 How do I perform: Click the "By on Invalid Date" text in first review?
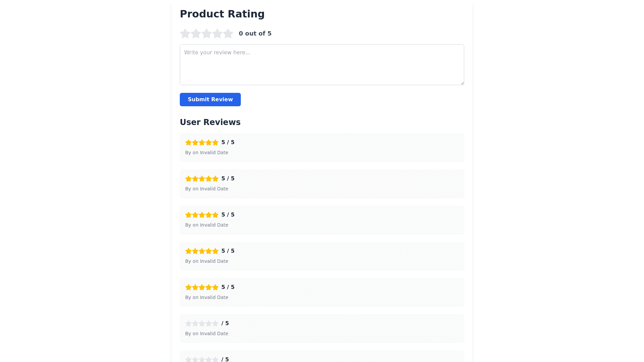[207, 153]
